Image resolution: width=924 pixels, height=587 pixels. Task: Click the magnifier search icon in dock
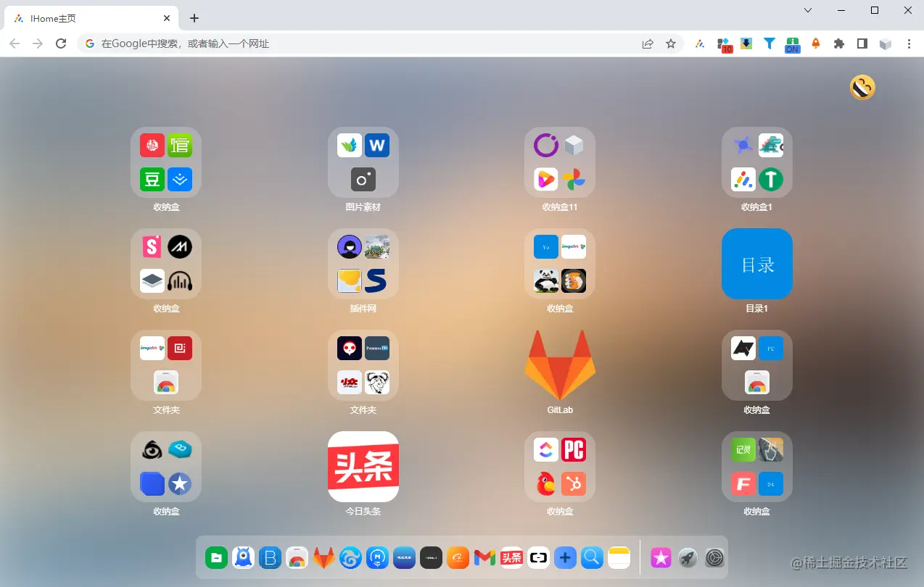[592, 557]
